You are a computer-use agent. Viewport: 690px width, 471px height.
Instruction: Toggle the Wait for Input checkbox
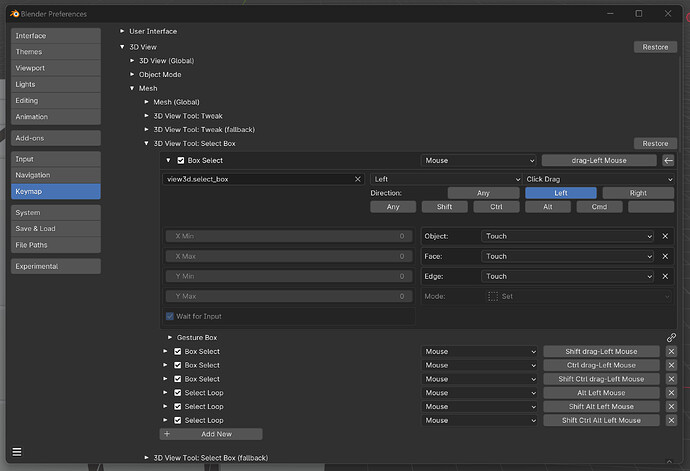pos(170,316)
